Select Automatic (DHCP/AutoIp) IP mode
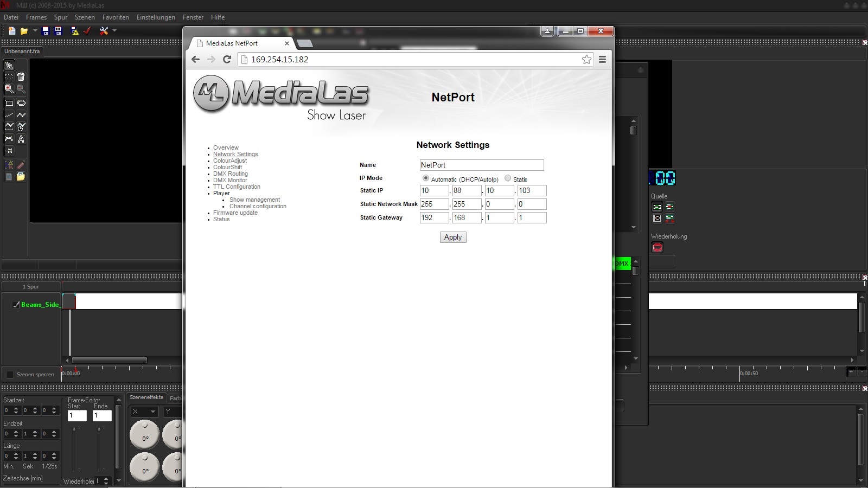The height and width of the screenshot is (488, 868). pos(426,178)
